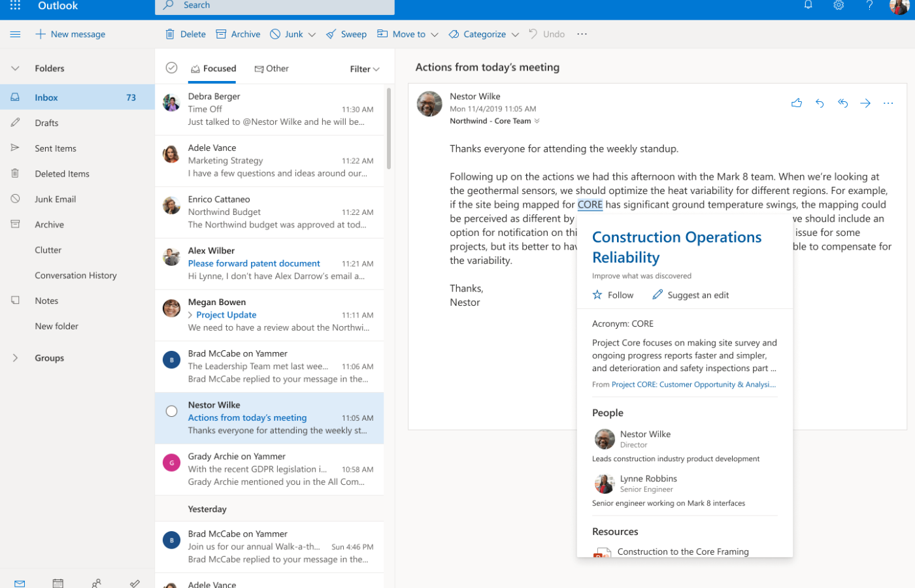Toggle the hamburger navigation pane button

(x=15, y=34)
